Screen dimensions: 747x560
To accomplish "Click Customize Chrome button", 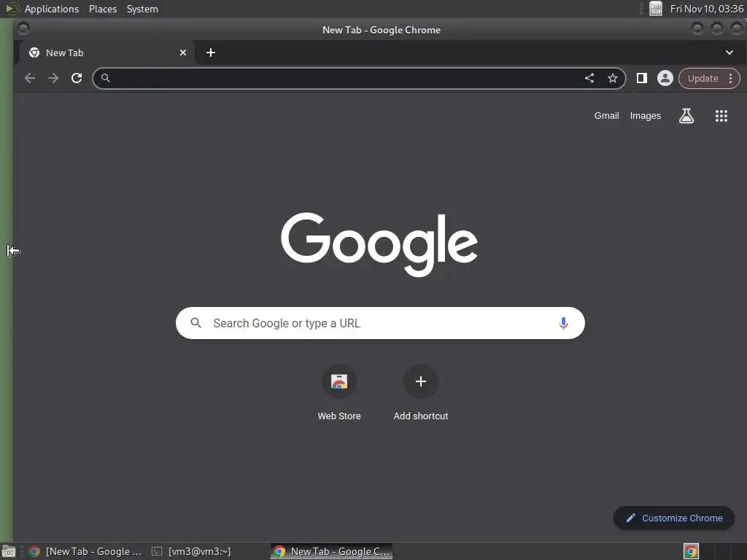I will coord(673,518).
